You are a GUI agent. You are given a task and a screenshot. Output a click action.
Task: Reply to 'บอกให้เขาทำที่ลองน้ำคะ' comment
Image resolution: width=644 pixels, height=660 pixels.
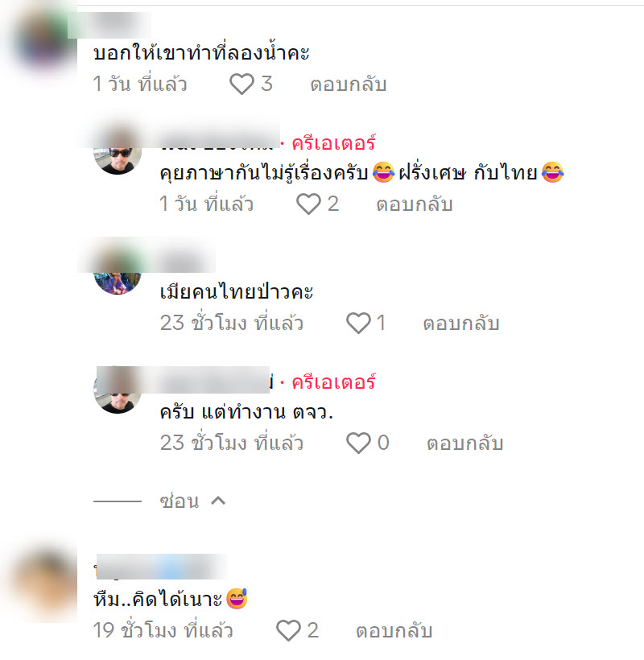click(349, 85)
